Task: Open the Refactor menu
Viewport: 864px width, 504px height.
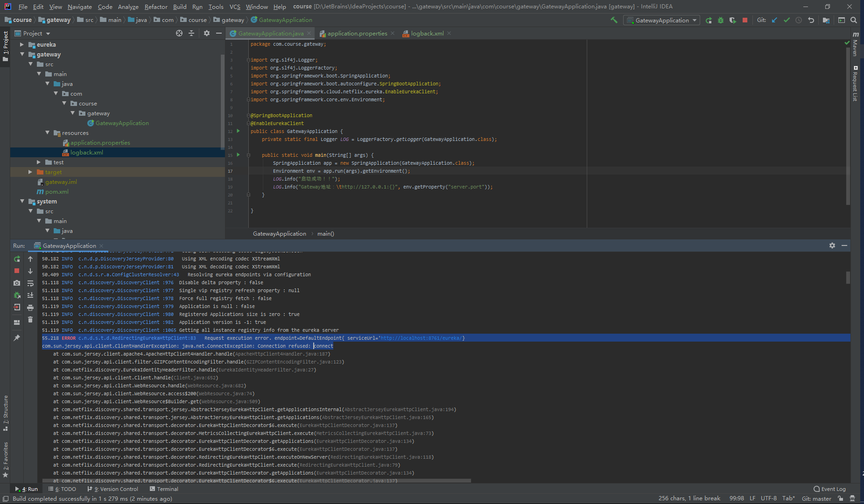Action: click(x=156, y=7)
